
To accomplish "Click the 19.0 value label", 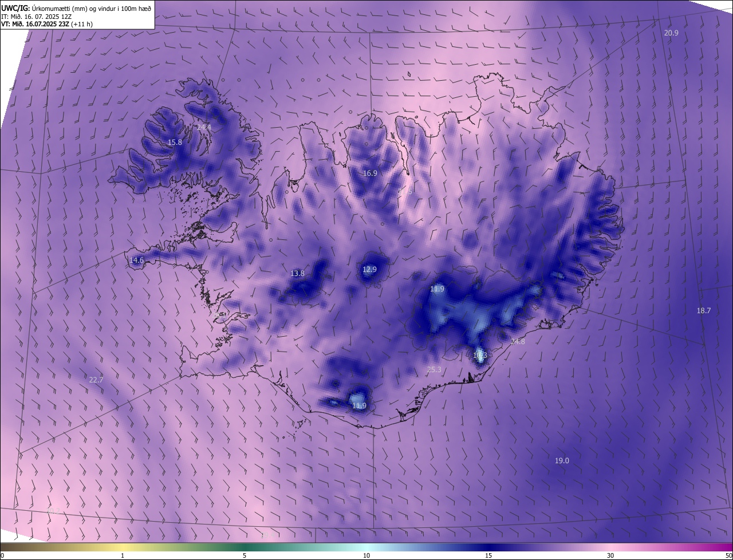I will pos(562,461).
